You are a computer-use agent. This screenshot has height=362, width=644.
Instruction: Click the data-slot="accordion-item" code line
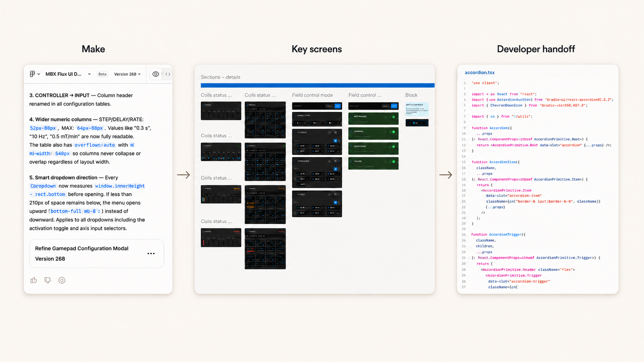513,195
